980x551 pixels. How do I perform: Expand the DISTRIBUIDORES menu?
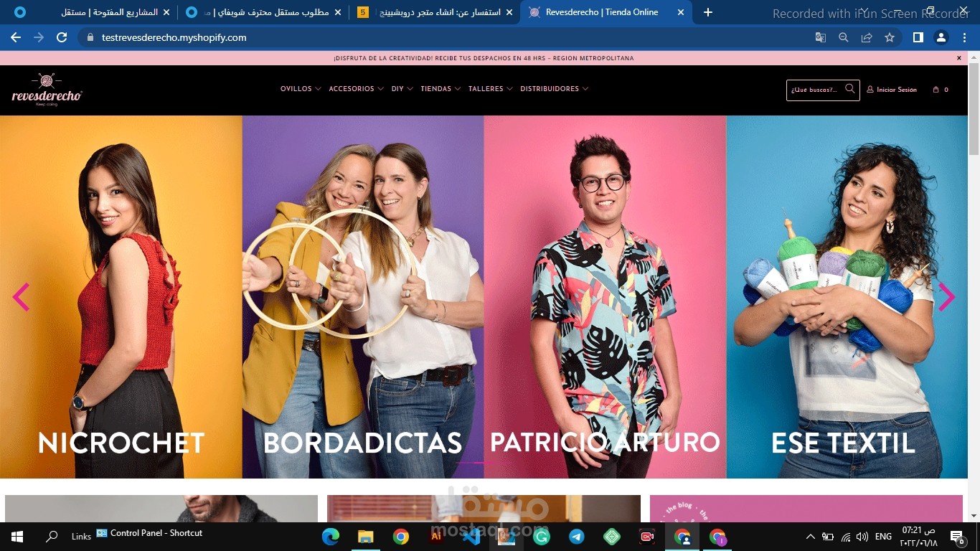555,89
